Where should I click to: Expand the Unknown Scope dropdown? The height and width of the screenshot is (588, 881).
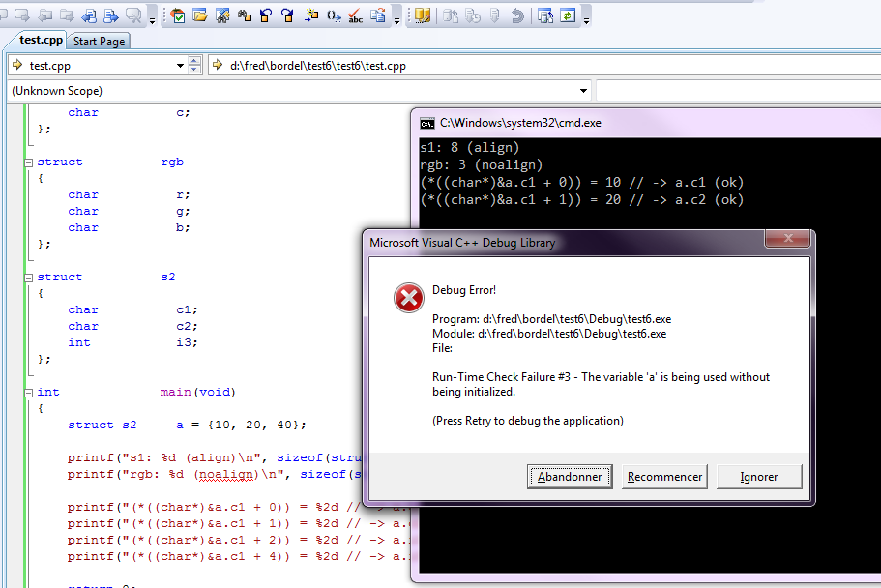click(583, 91)
